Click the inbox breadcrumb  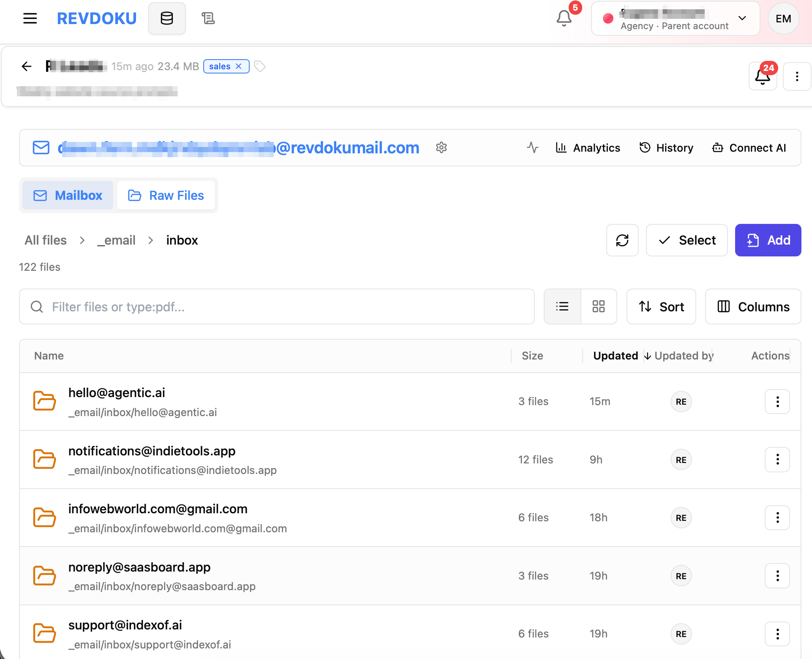point(182,240)
